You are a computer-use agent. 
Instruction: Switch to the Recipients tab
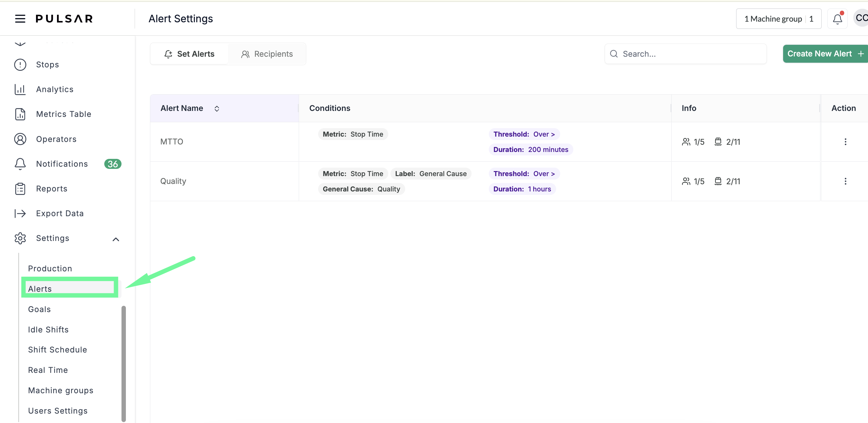[x=266, y=54]
